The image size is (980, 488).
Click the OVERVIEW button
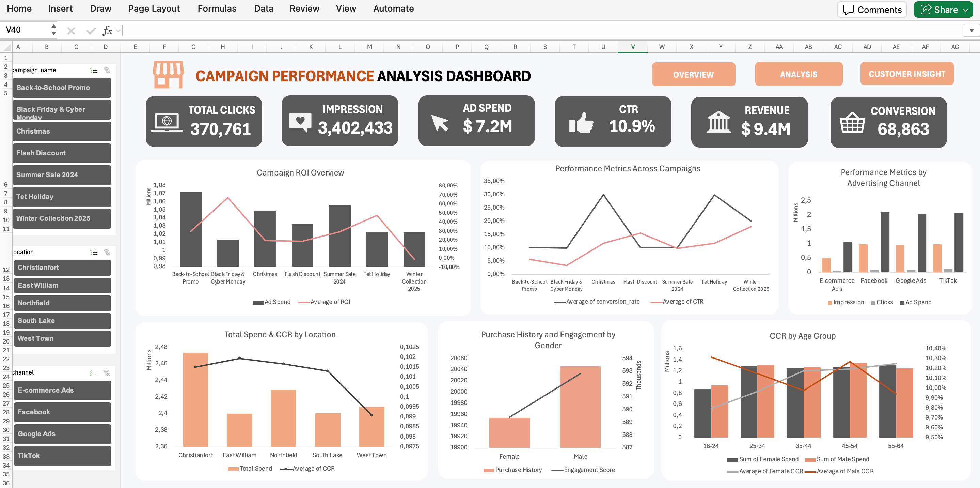(x=693, y=74)
